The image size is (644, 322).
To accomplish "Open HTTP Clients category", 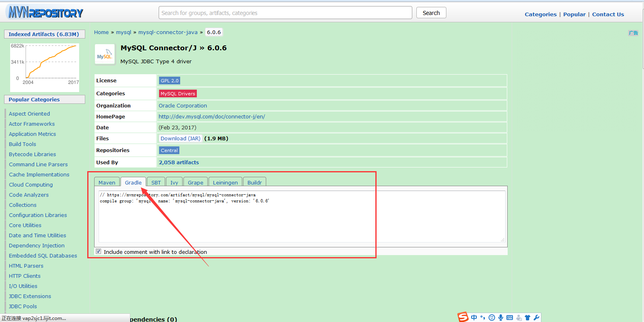I will 25,276.
